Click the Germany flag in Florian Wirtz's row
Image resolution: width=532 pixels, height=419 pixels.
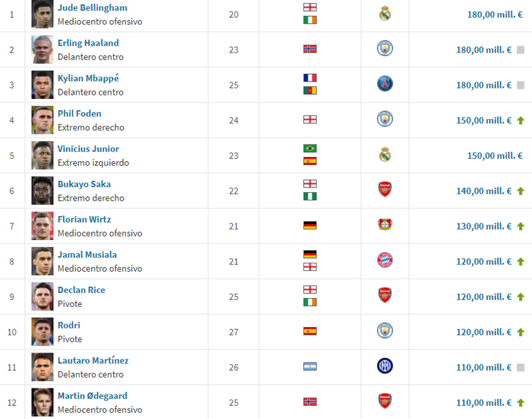[310, 225]
